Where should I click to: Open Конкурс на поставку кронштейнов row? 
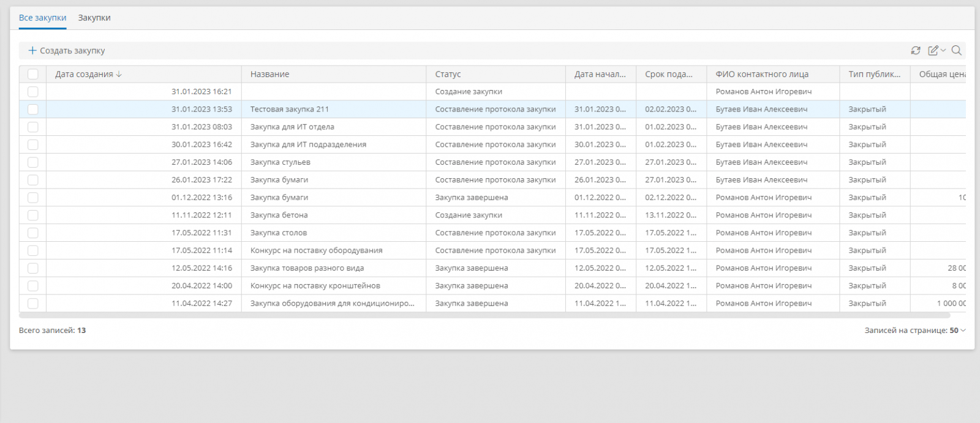[315, 286]
